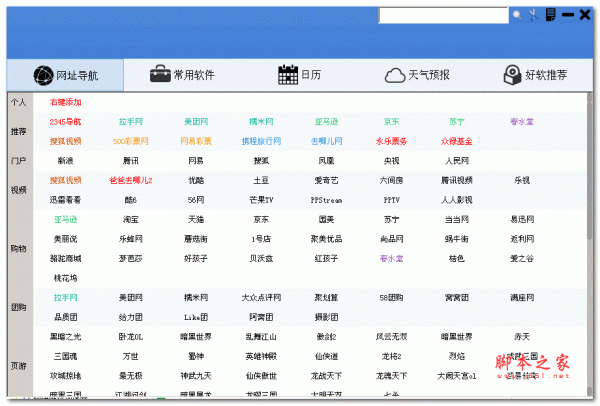Image resolution: width=600 pixels, height=406 pixels.
Task: Open the 大众点评网 link
Action: (261, 298)
